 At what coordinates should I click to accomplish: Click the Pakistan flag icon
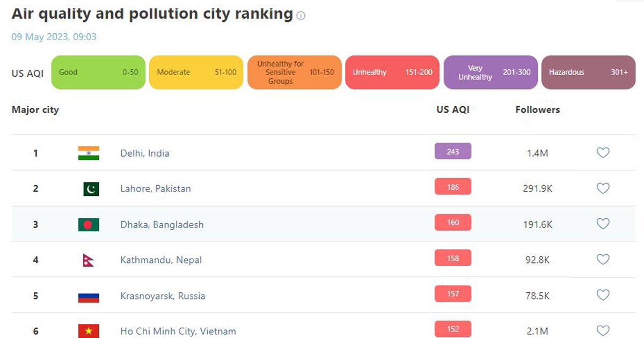[91, 189]
